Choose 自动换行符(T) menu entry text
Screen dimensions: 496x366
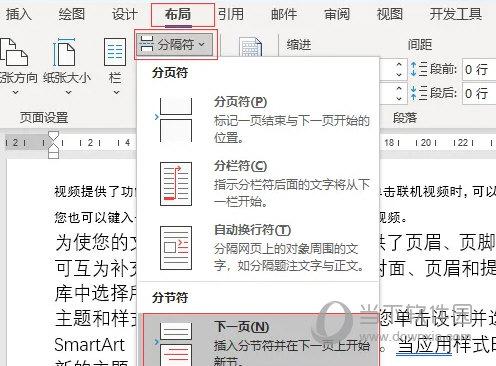(x=252, y=230)
